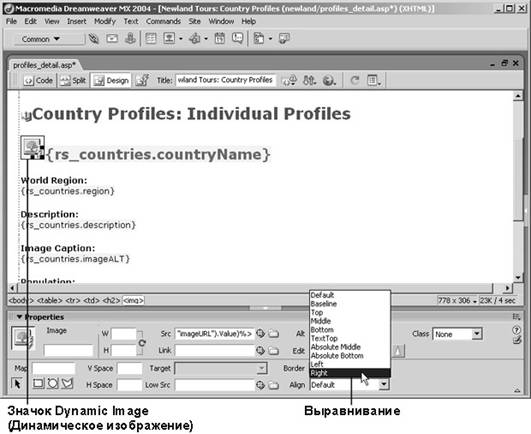Click the Title text field

point(226,80)
